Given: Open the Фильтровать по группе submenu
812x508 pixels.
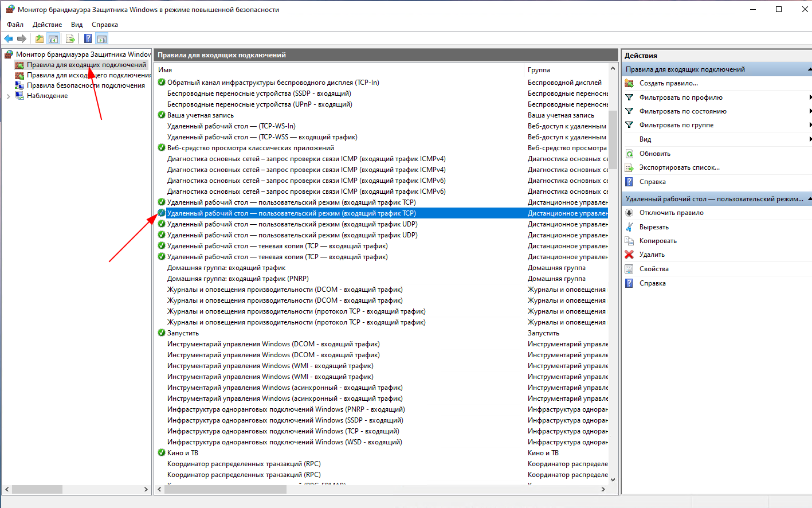Looking at the screenshot, I should pos(676,125).
